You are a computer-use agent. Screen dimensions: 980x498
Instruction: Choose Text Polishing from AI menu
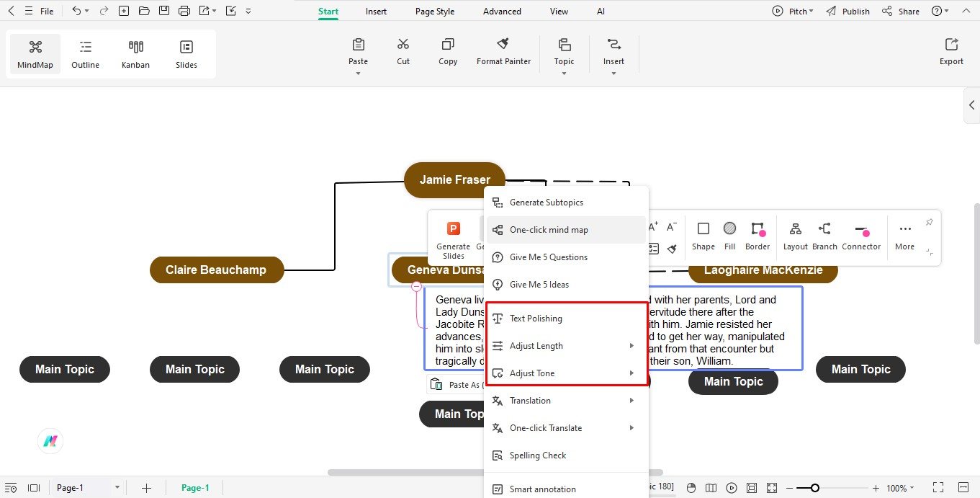click(x=535, y=318)
